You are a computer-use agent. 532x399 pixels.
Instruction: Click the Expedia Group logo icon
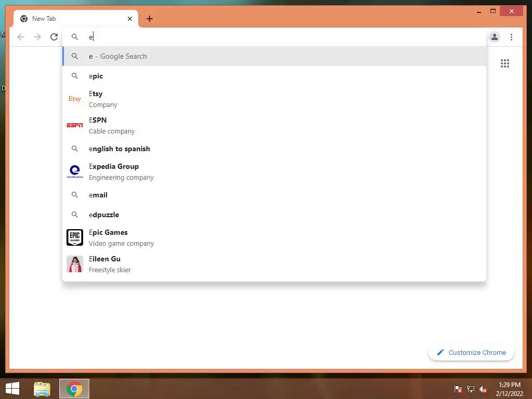click(x=75, y=171)
